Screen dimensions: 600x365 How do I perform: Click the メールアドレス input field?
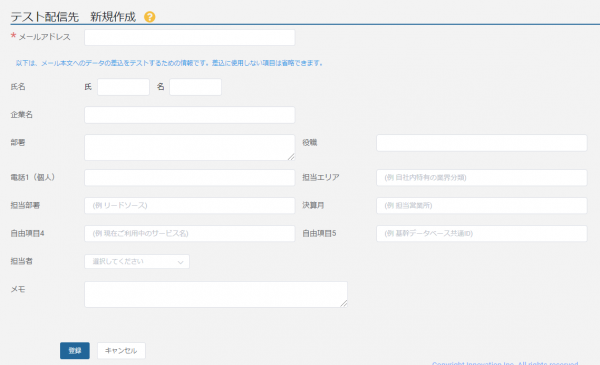[x=190, y=37]
